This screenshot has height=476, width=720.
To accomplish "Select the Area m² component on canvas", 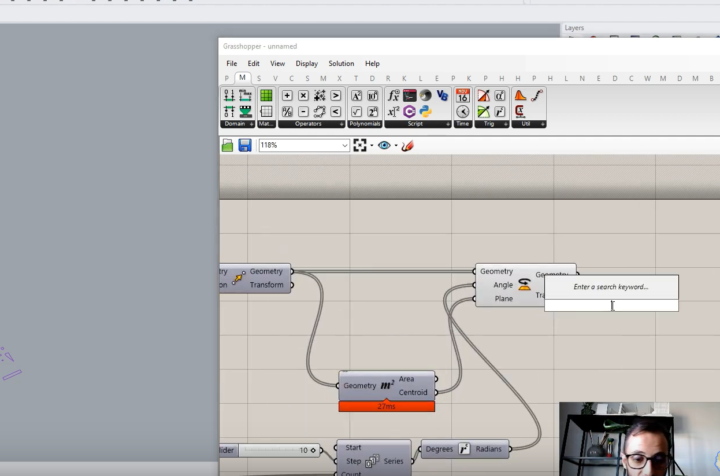I will (x=387, y=386).
